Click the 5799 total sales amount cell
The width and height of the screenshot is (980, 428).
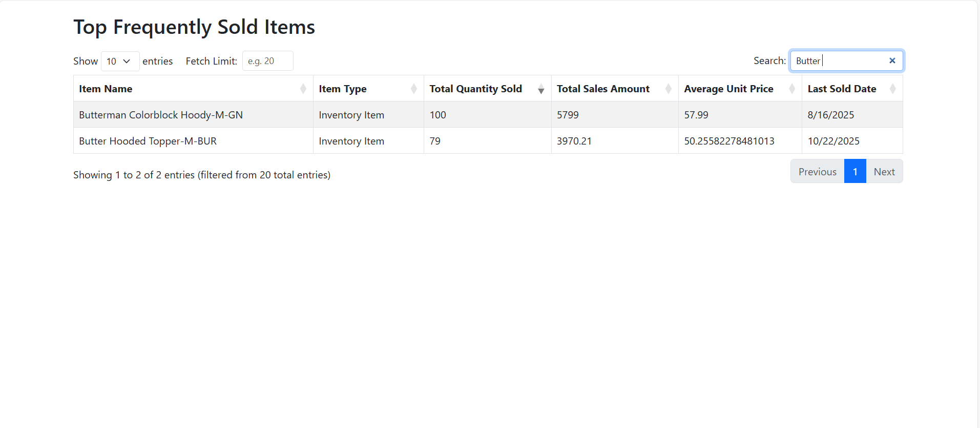click(x=568, y=115)
